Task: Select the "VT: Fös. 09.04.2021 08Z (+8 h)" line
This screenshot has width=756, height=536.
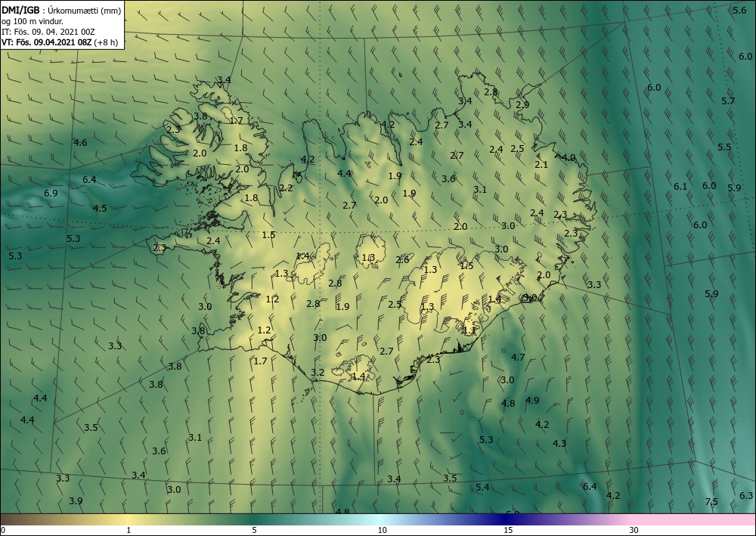Action: click(x=59, y=42)
